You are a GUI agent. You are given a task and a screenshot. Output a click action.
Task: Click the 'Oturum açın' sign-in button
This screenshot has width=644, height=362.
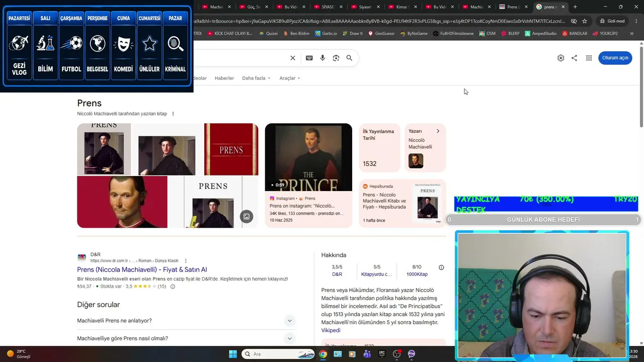(x=615, y=58)
